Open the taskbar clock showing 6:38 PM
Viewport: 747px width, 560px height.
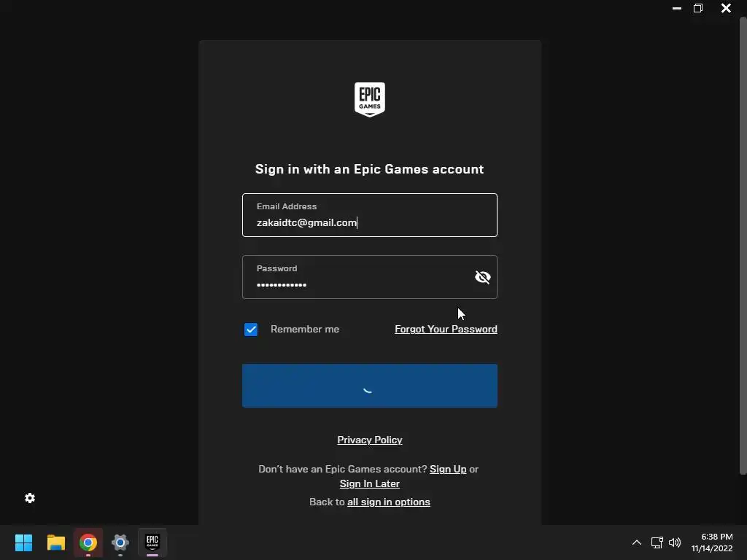(x=712, y=542)
